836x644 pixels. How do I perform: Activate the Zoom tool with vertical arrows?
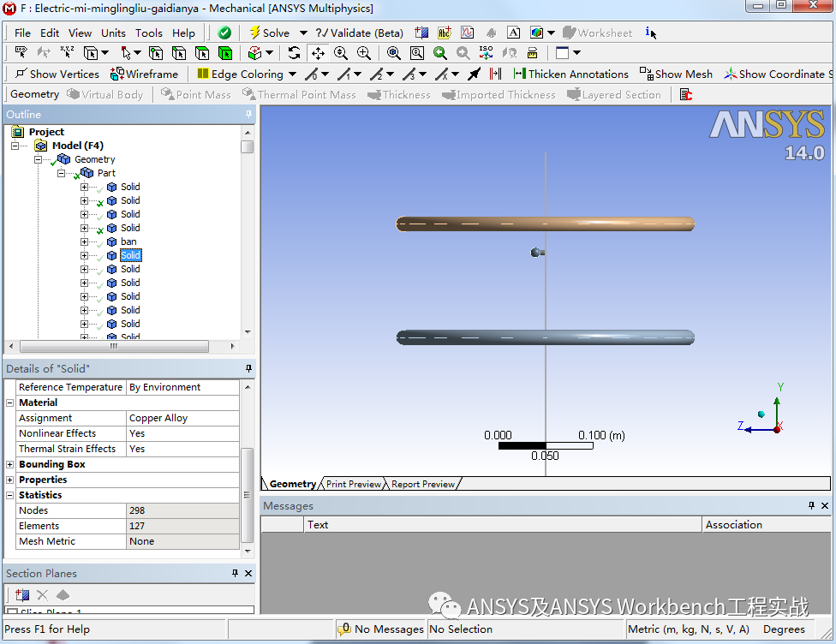[341, 53]
